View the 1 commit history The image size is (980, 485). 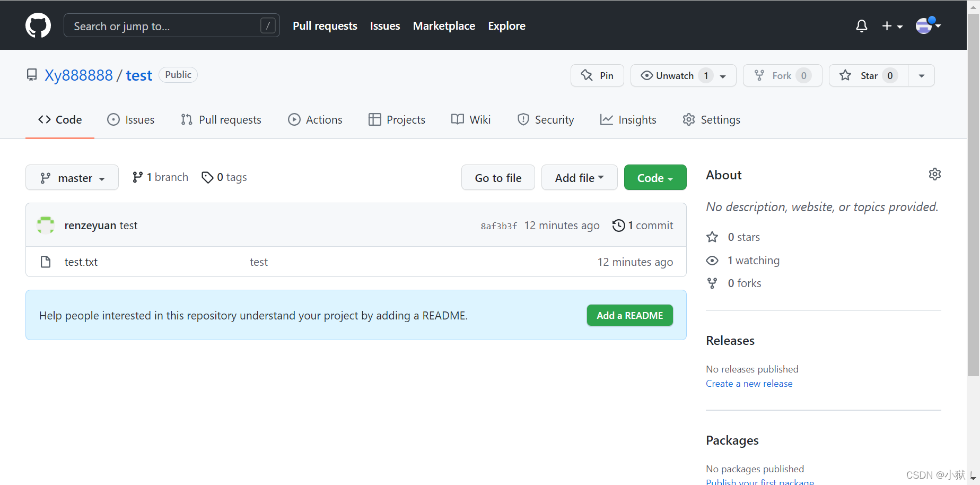coord(643,226)
